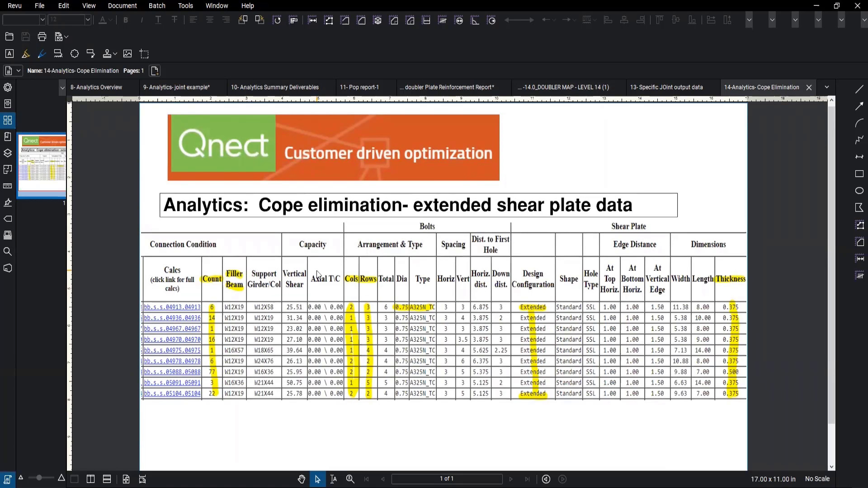Click the thumbnail size slider
The image size is (868, 488).
click(39, 478)
